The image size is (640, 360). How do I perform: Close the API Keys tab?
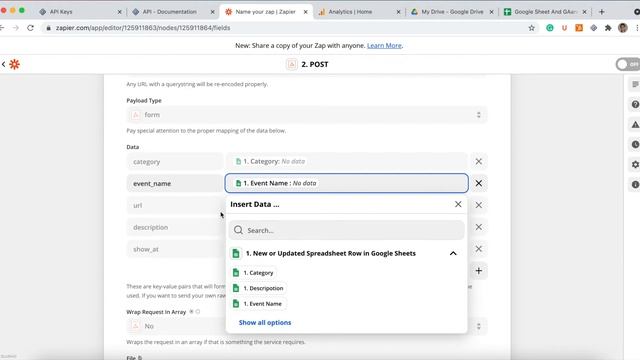pos(119,12)
